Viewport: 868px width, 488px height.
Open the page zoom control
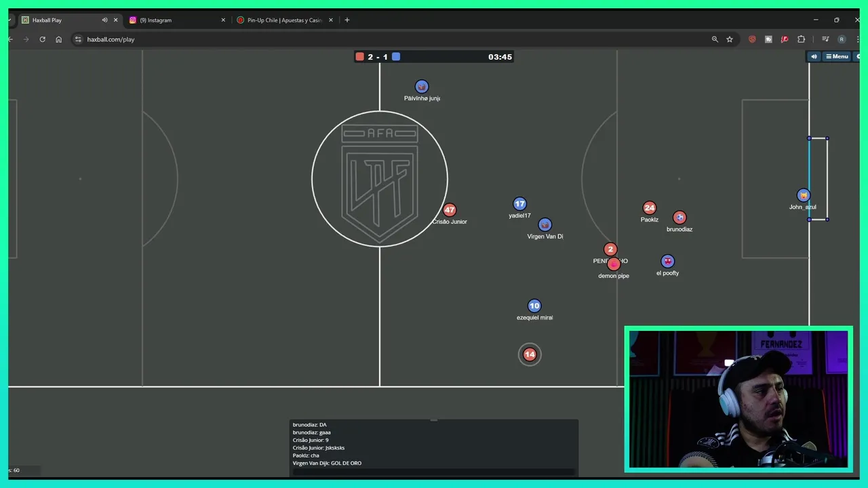pyautogui.click(x=715, y=39)
